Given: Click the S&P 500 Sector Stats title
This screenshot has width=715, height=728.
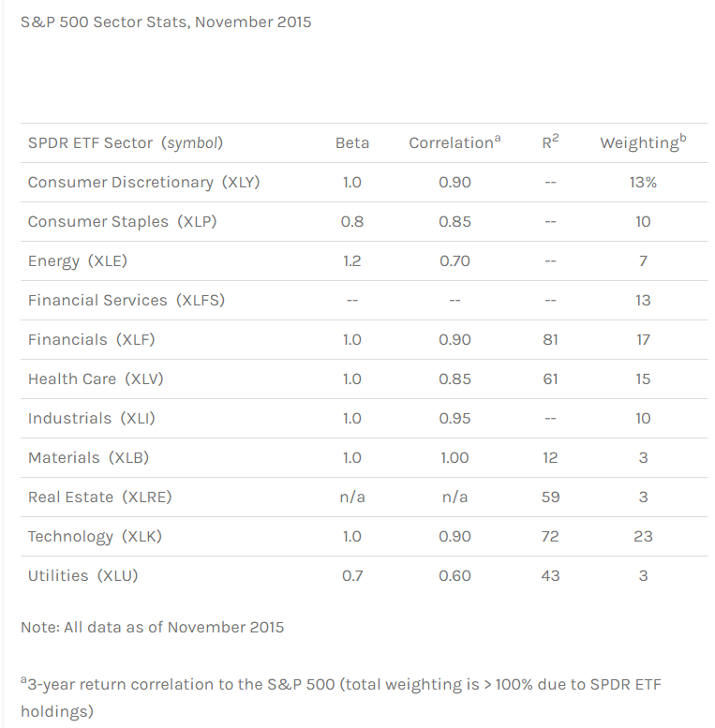Looking at the screenshot, I should pyautogui.click(x=166, y=22).
